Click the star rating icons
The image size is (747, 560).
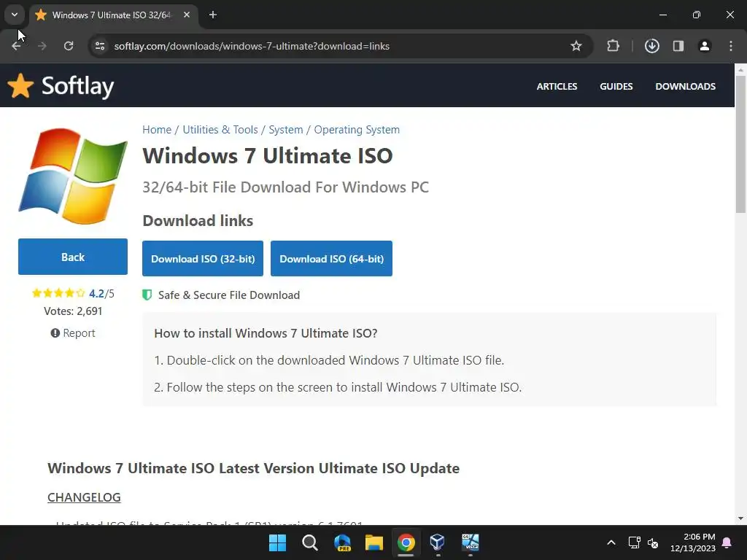pyautogui.click(x=58, y=293)
